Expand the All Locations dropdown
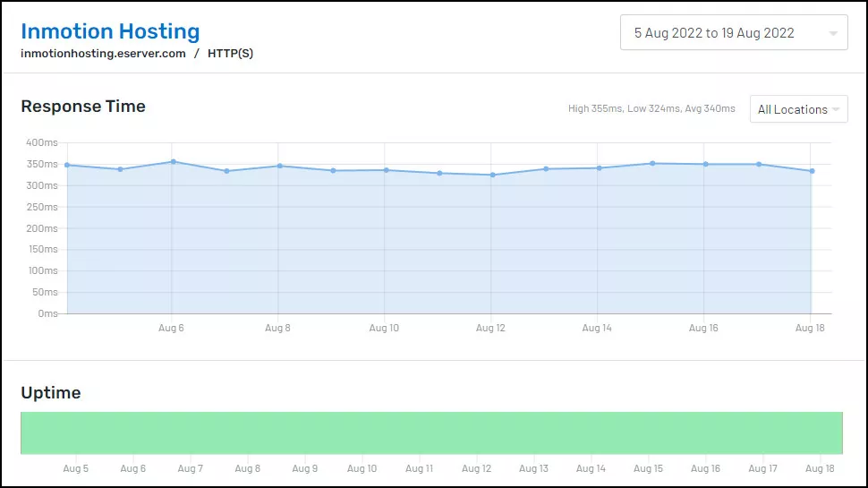The image size is (868, 488). click(798, 109)
